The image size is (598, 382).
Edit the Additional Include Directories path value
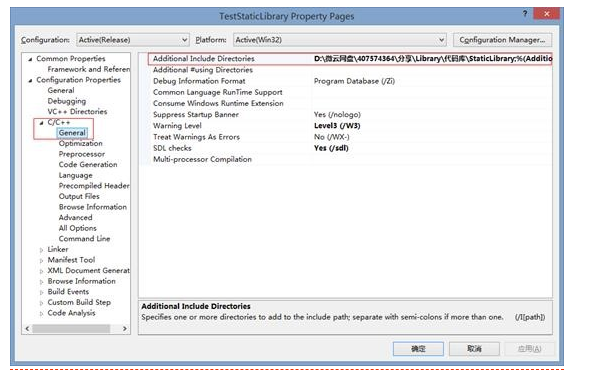click(x=432, y=59)
